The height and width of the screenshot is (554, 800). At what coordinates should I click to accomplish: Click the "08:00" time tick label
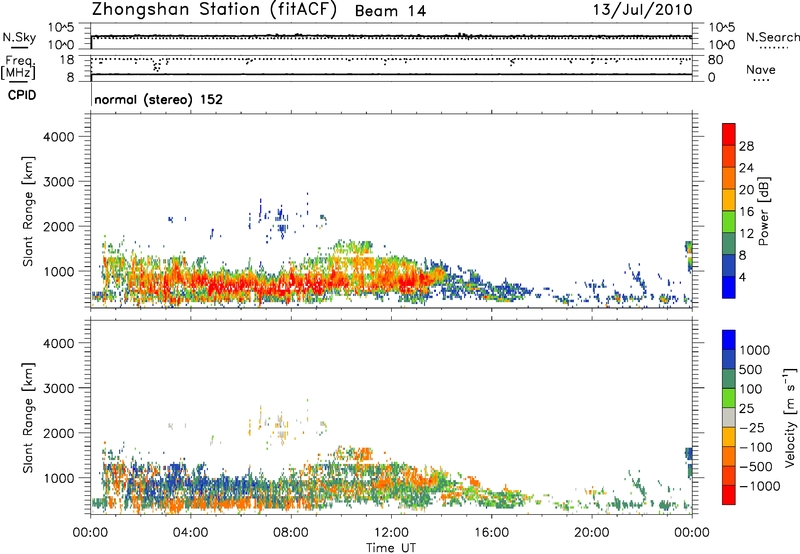(291, 533)
